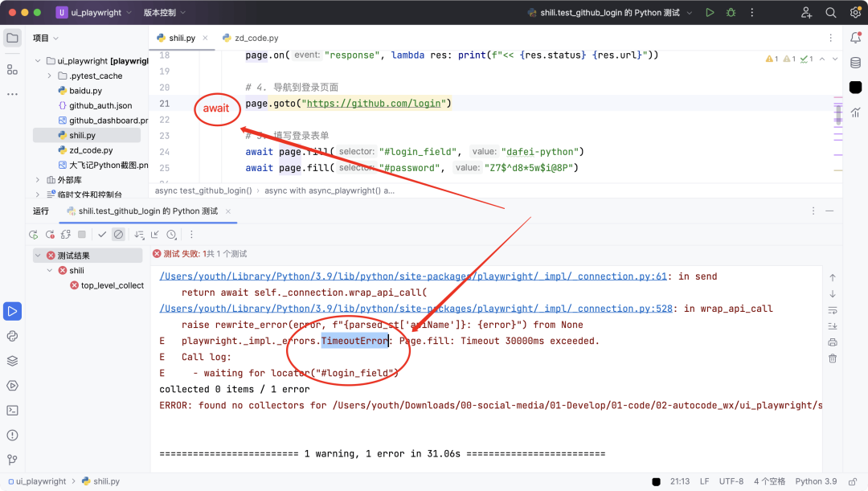
Task: Open the Python Console icon in left sidebar
Action: pos(12,336)
